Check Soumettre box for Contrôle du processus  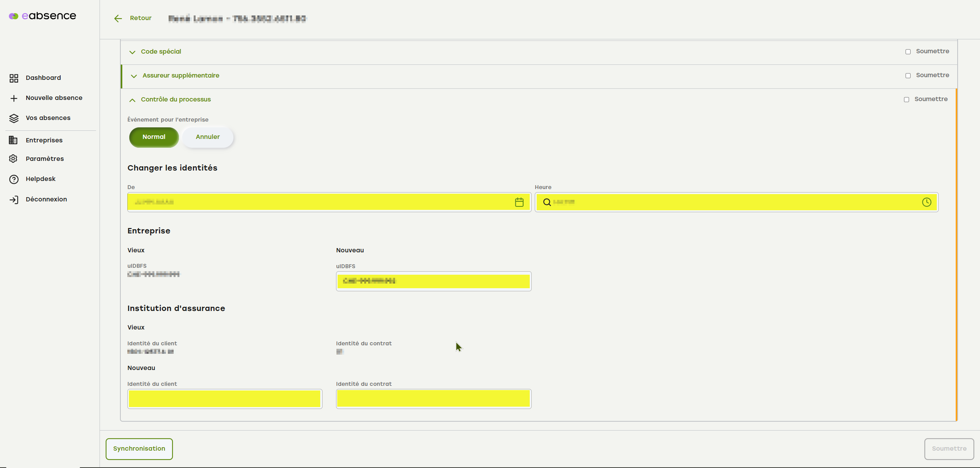906,100
